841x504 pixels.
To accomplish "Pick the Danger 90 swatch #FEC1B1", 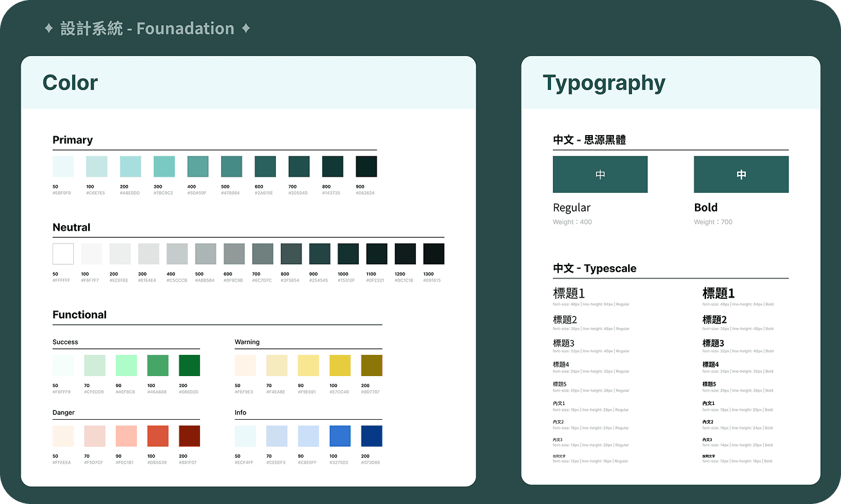I will pyautogui.click(x=126, y=436).
